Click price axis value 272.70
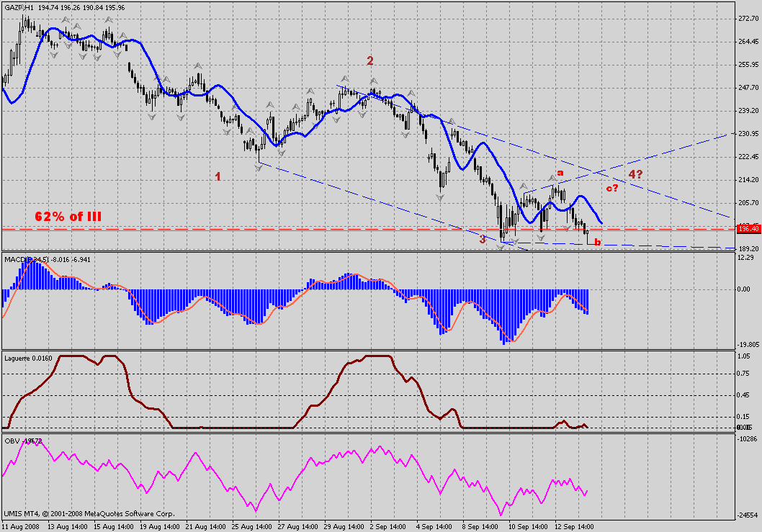762x532 pixels. click(x=748, y=19)
